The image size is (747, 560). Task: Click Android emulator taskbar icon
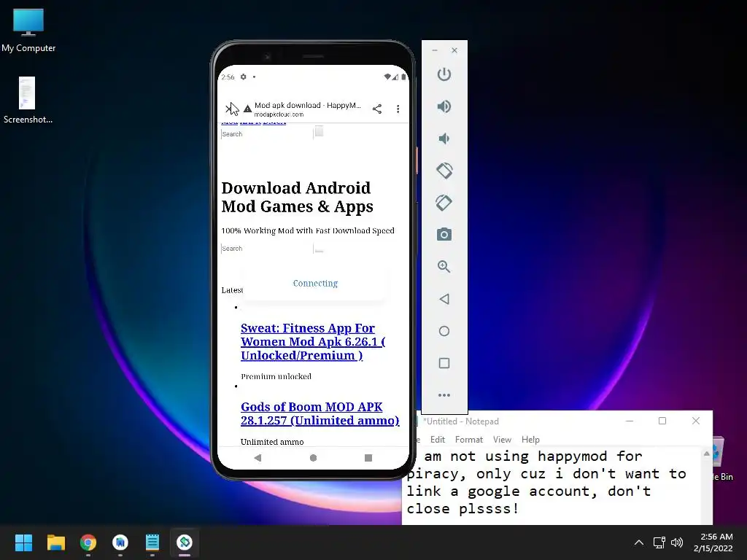tap(185, 542)
